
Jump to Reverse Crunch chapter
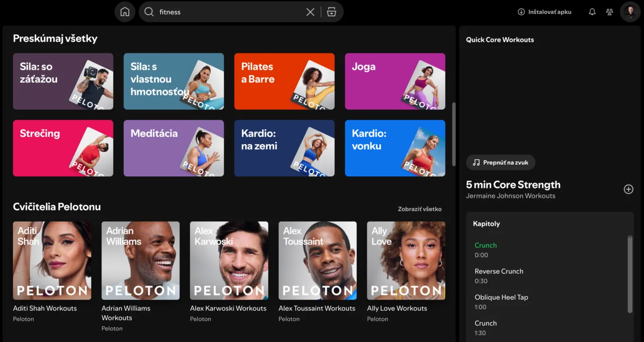[x=499, y=271]
